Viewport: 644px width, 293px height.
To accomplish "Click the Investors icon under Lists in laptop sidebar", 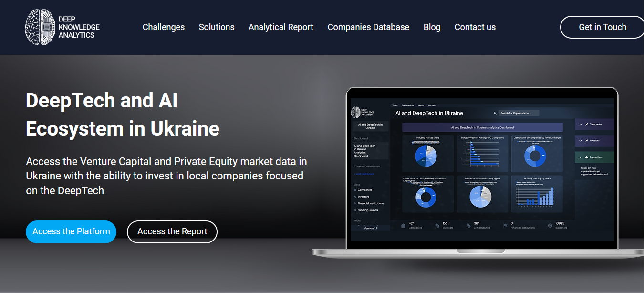I will 355,197.
